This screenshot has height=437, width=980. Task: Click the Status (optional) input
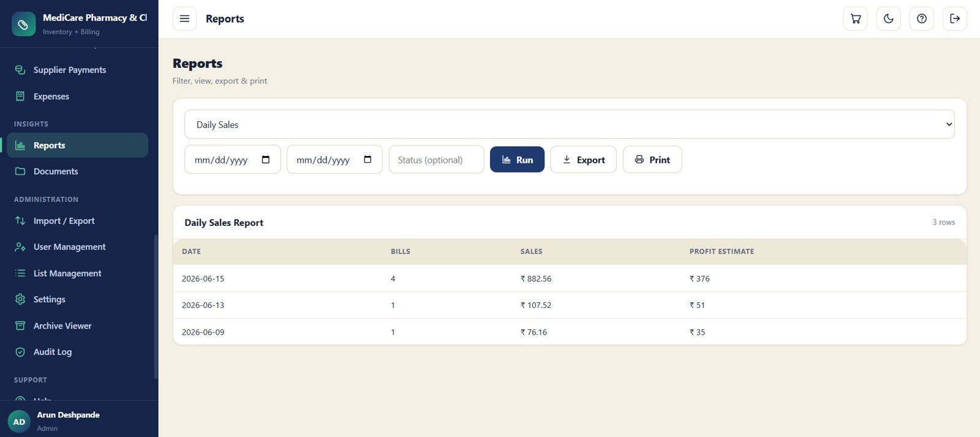click(436, 160)
